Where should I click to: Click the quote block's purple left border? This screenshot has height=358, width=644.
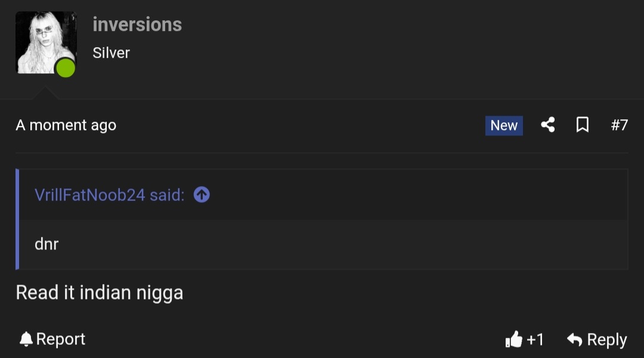click(x=17, y=219)
